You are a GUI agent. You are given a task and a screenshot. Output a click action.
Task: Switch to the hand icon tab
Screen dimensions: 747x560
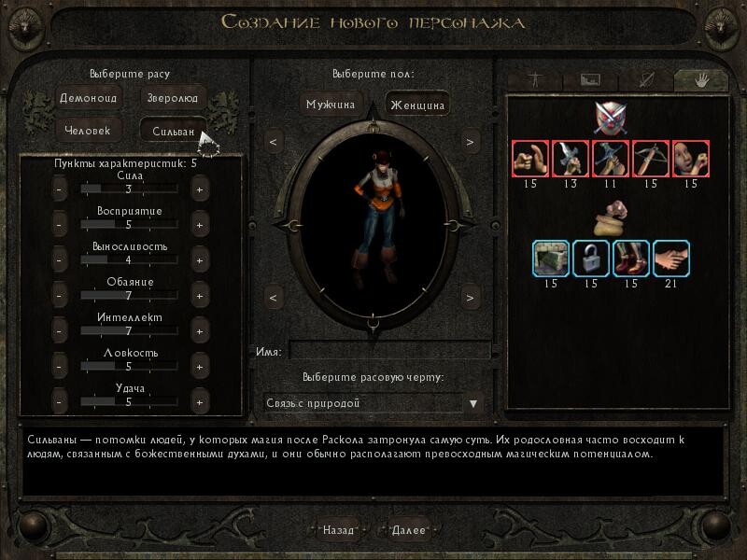coord(701,80)
